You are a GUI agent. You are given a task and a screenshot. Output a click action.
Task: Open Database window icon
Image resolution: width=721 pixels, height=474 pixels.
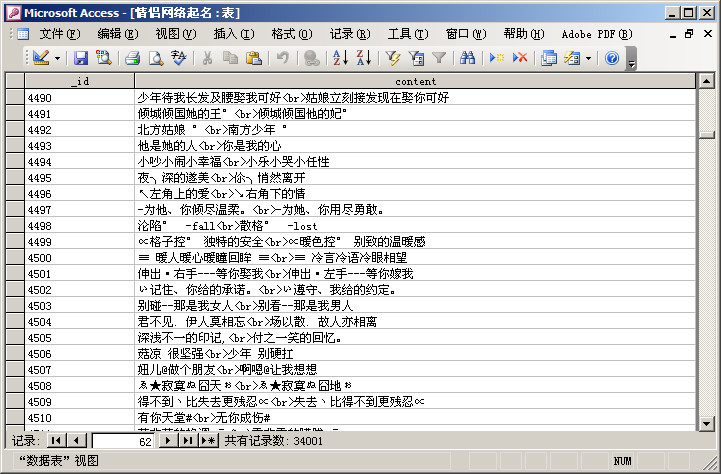[x=549, y=58]
